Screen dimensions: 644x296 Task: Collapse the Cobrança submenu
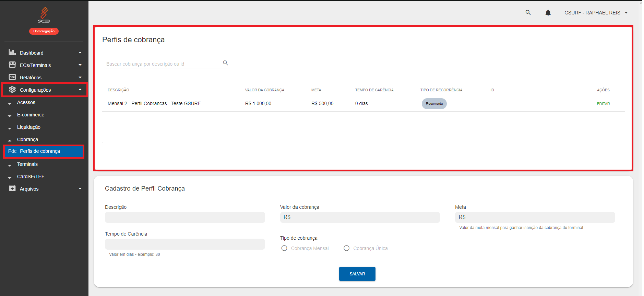(x=27, y=139)
